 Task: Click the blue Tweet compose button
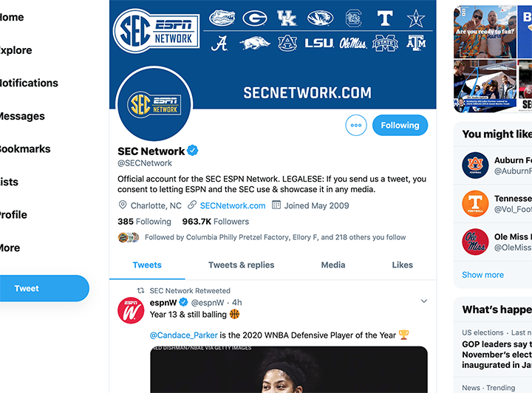click(27, 288)
